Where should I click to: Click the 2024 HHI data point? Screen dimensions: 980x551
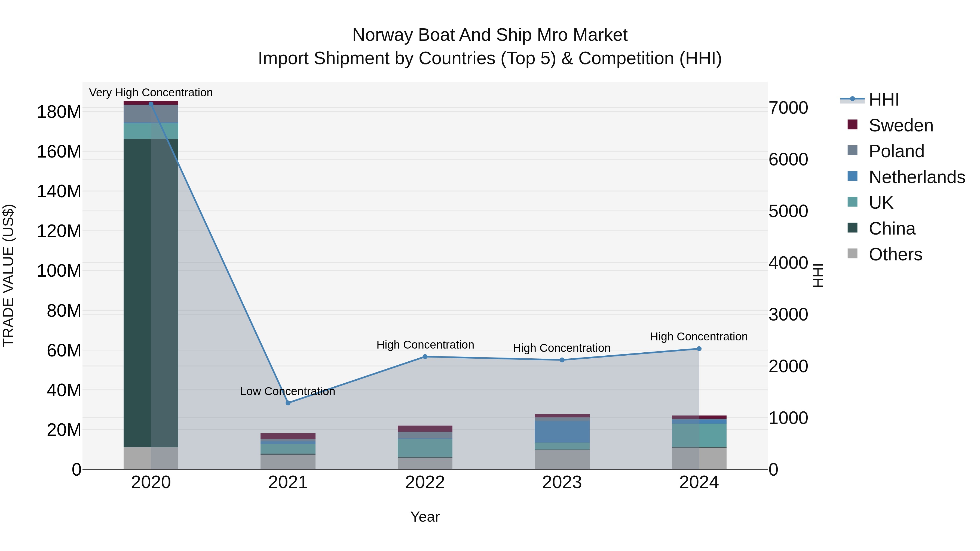(699, 349)
